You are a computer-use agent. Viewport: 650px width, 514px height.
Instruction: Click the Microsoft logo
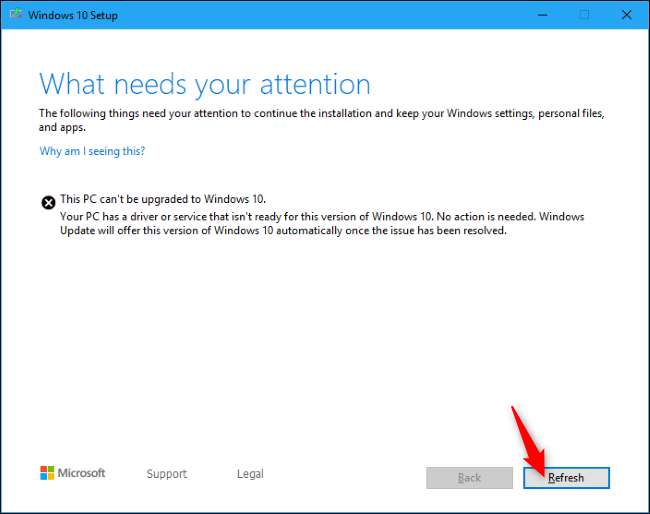click(x=73, y=473)
